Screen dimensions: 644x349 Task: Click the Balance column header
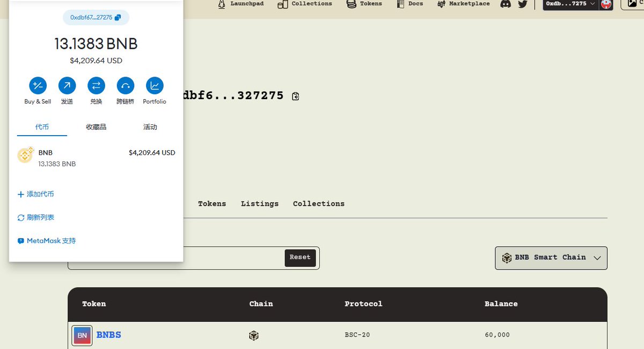501,304
